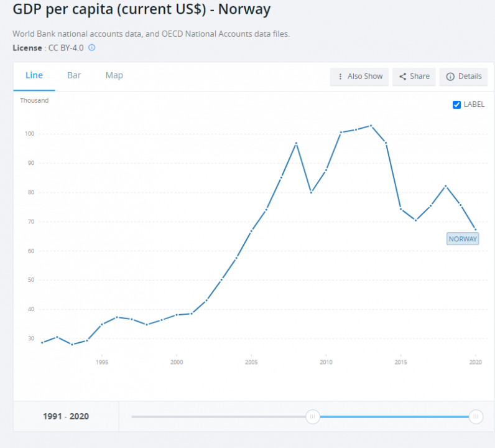This screenshot has height=448, width=495.
Task: Click the 1993 lowest data point
Action: pos(72,345)
